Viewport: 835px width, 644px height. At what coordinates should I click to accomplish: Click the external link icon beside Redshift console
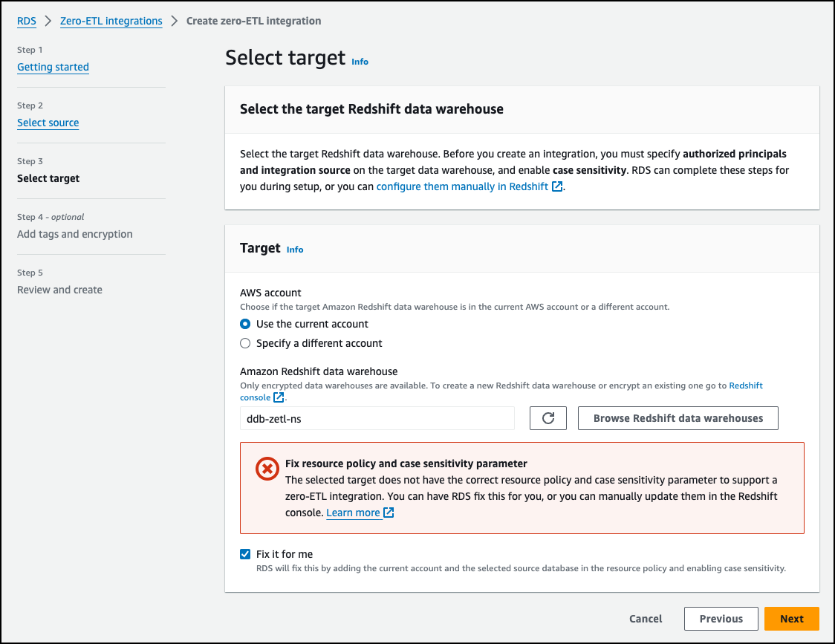279,397
